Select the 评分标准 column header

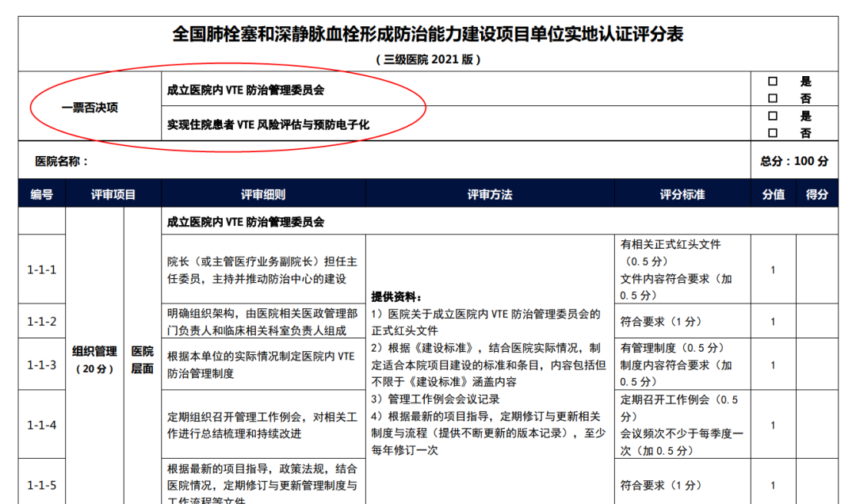682,193
